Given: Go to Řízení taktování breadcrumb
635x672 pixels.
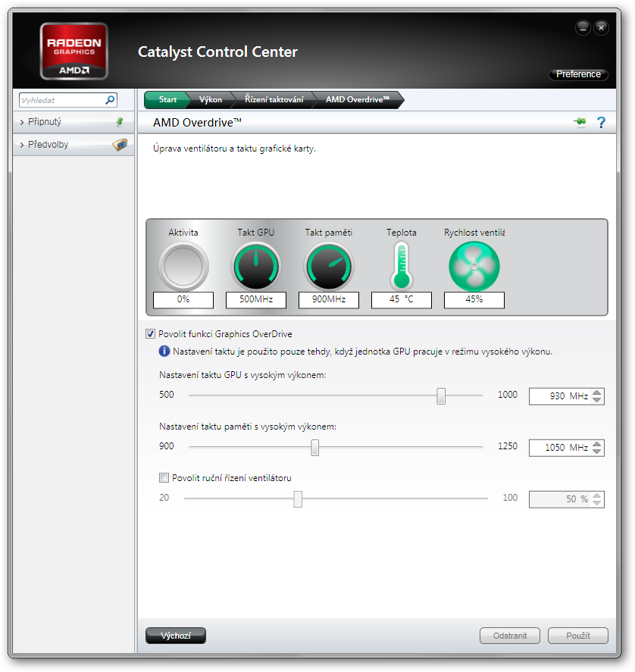Looking at the screenshot, I should click(x=274, y=99).
